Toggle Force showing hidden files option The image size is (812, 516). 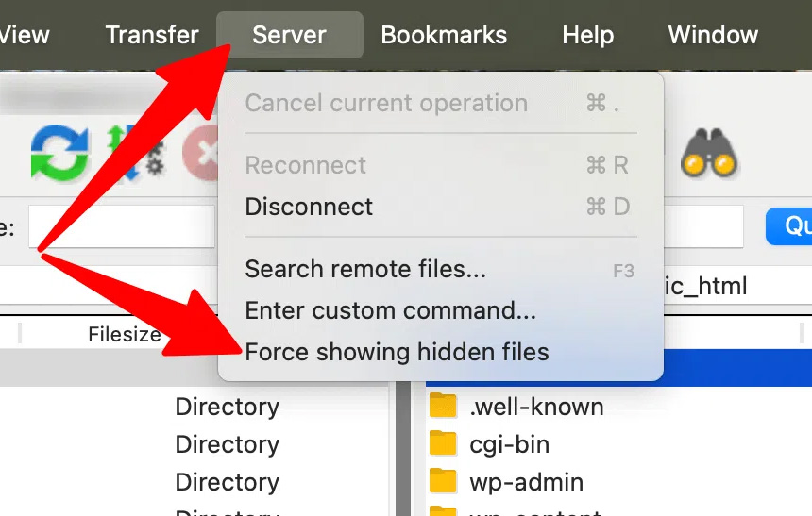tap(397, 353)
